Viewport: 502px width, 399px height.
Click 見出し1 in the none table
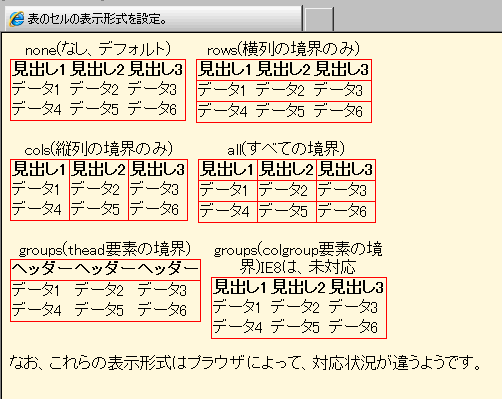[39, 69]
